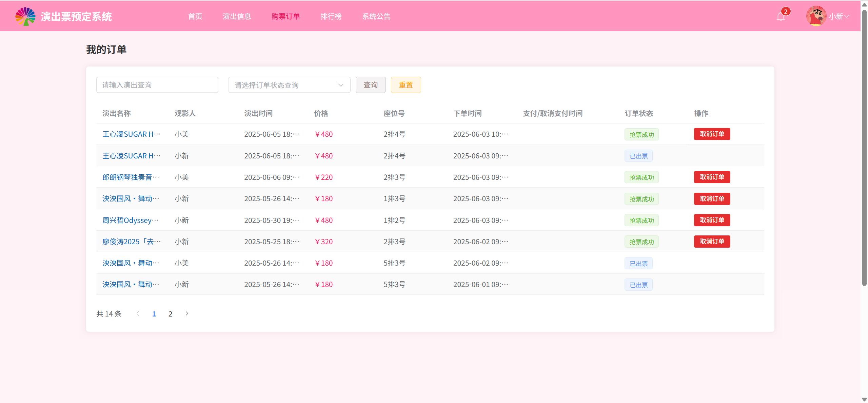
Task: Cancel the 周兴哲Odyssey order
Action: pos(712,220)
